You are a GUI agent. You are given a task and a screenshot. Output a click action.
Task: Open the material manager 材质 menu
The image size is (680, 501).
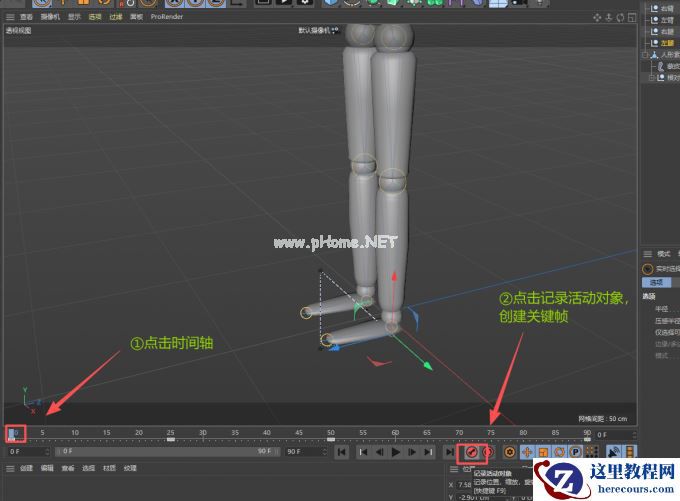click(109, 468)
